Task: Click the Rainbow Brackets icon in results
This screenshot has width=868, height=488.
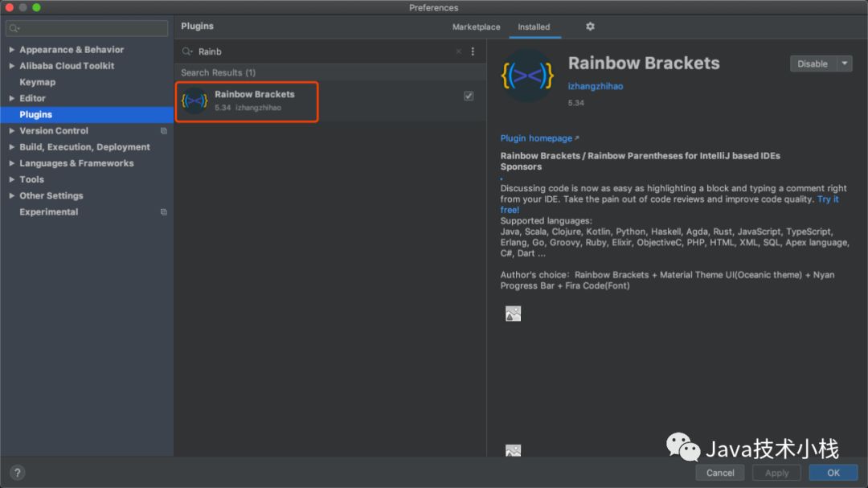Action: point(194,100)
